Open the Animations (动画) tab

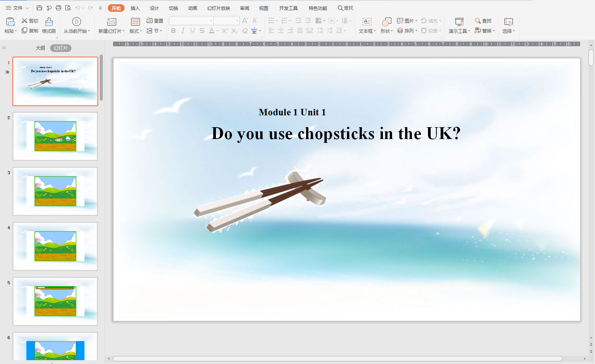[x=193, y=8]
